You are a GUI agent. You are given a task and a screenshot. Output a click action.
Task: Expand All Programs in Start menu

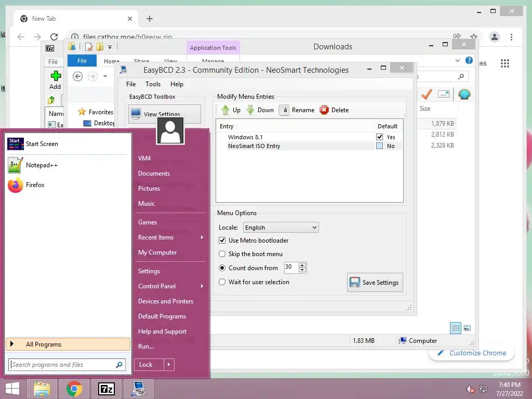coord(68,344)
